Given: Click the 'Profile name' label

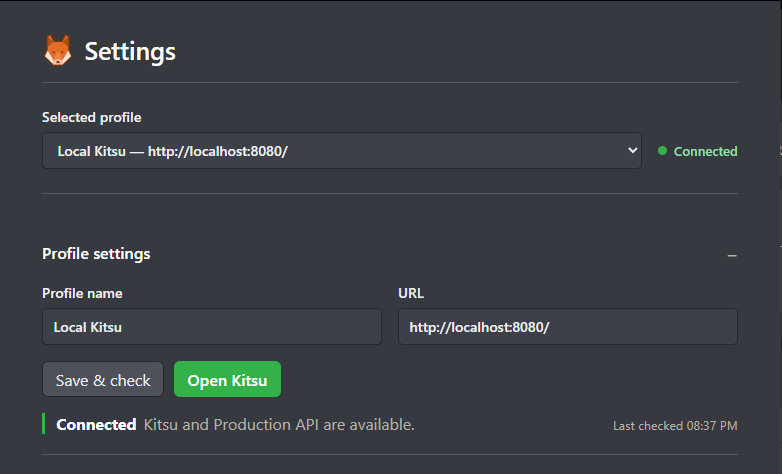Looking at the screenshot, I should coord(82,293).
